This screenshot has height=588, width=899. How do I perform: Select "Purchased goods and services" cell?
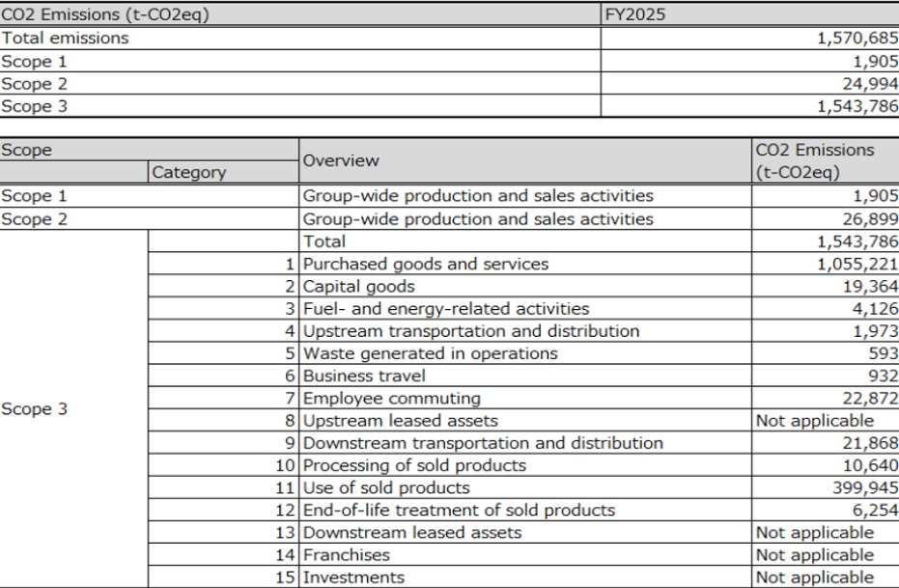coord(525,264)
